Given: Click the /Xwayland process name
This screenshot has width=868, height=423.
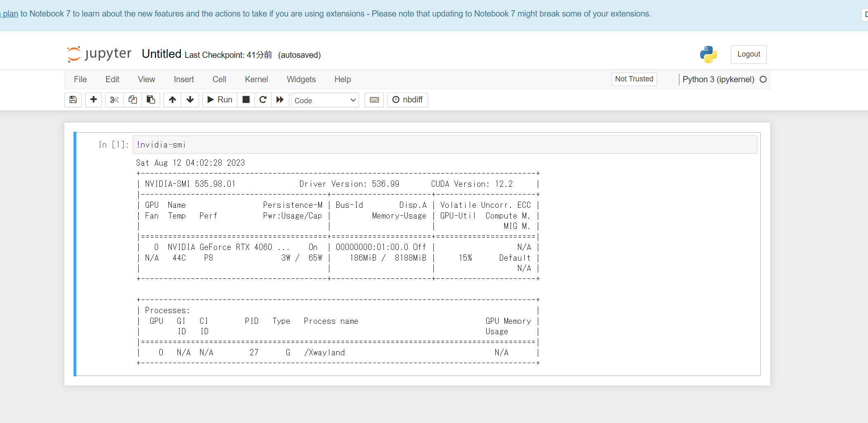Looking at the screenshot, I should 324,352.
